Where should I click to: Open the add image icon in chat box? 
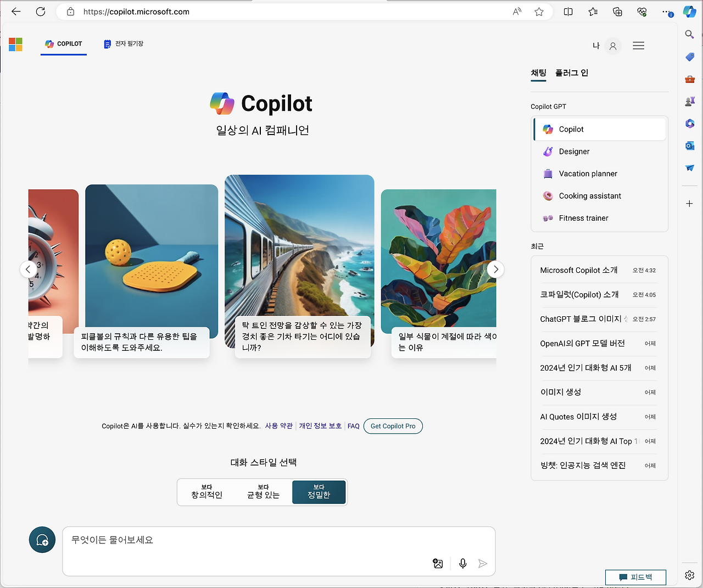[x=438, y=563]
